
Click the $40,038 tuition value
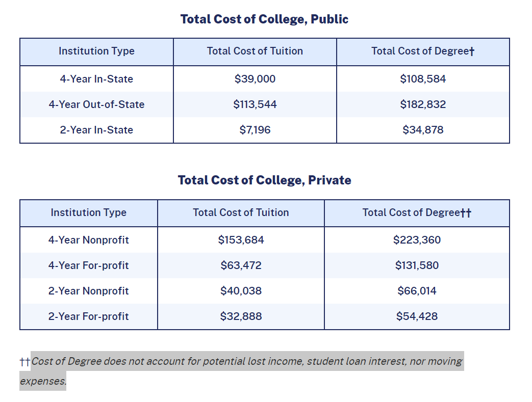click(241, 291)
